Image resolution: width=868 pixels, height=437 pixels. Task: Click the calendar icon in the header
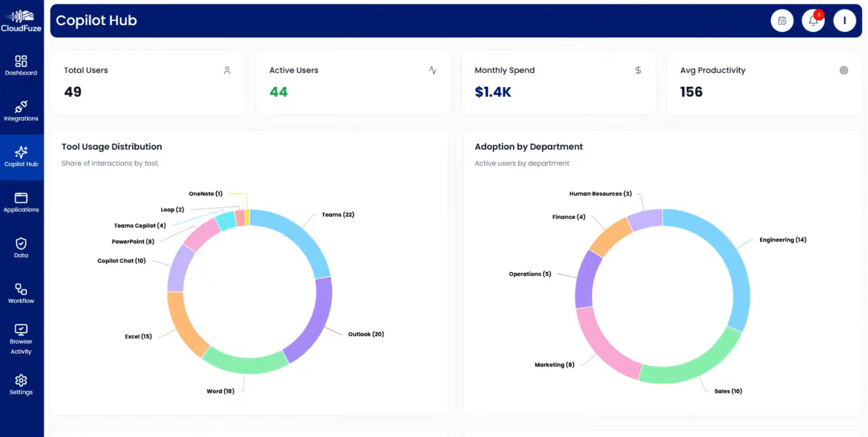(782, 20)
